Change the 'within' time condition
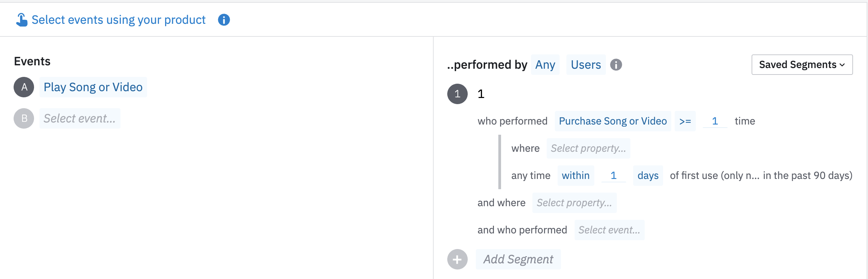This screenshot has width=868, height=279. (x=575, y=176)
